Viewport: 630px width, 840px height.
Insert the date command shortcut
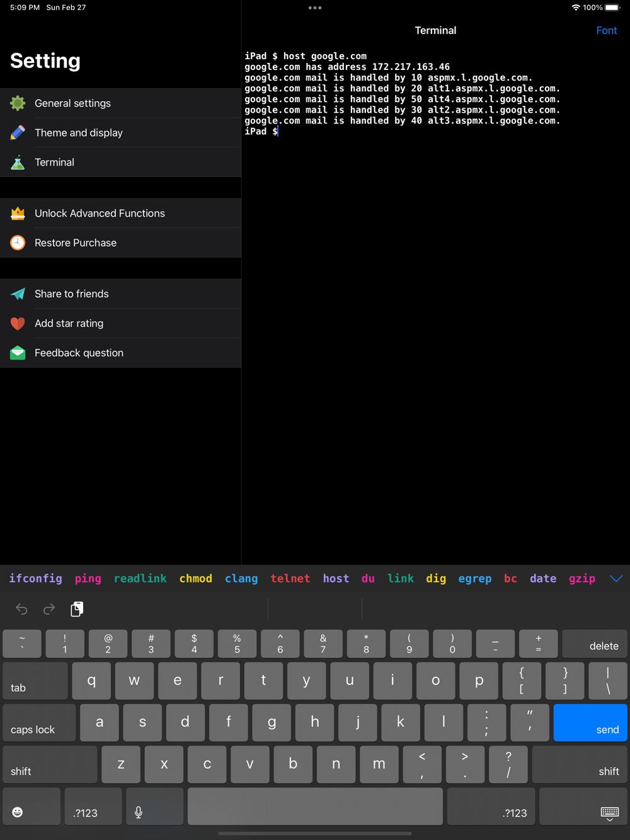tap(543, 578)
